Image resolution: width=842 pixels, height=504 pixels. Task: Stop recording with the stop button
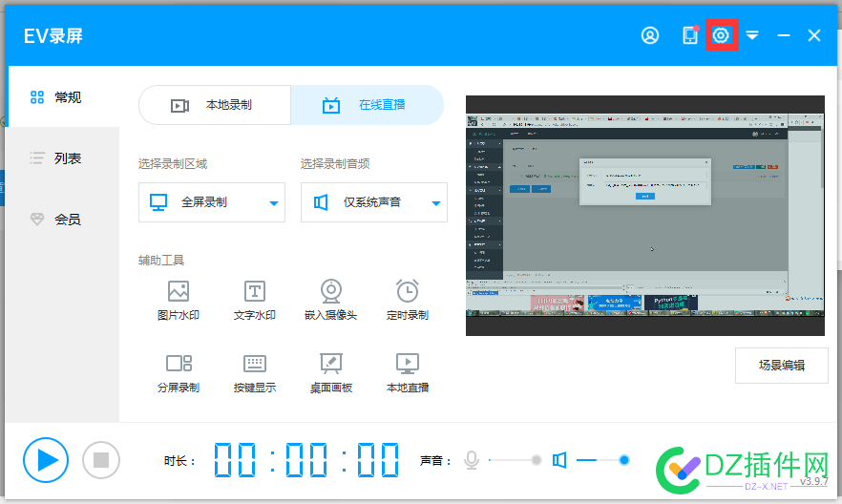(101, 460)
